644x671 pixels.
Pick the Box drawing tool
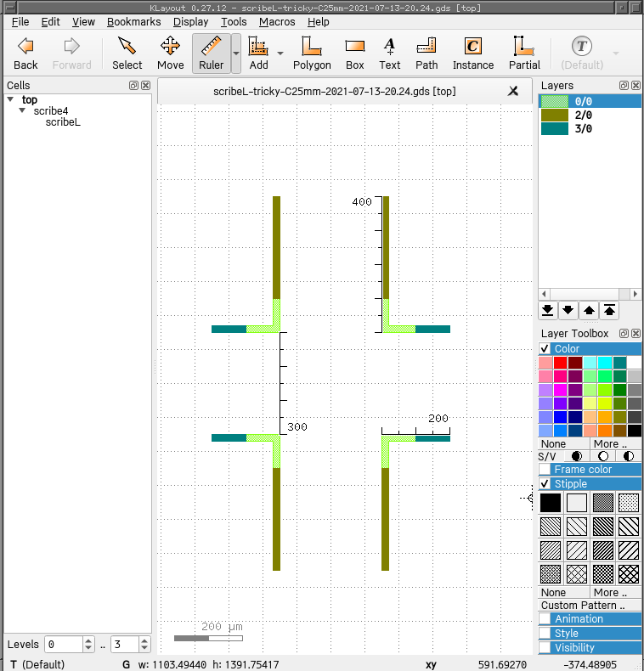point(355,54)
